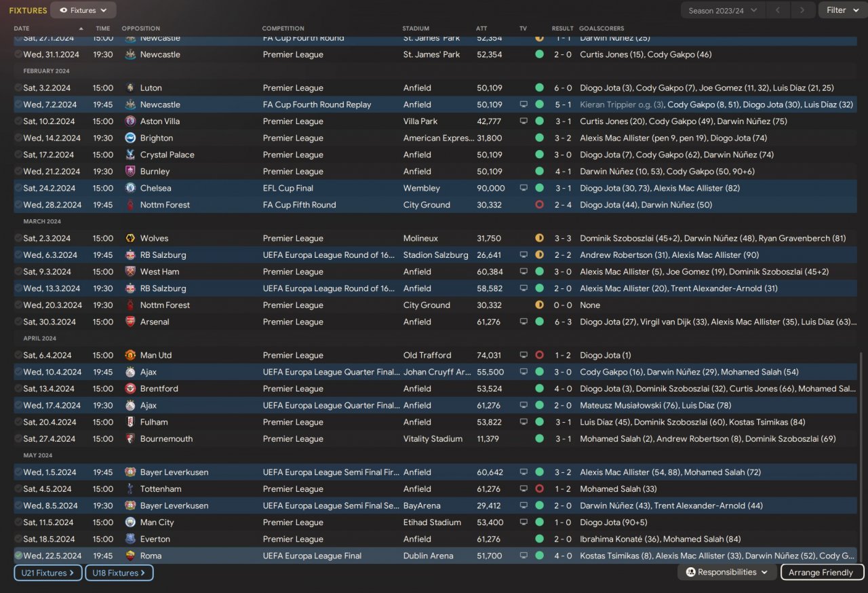Click the TV icon for the Tottenham fixture
The width and height of the screenshot is (868, 593).
click(524, 489)
